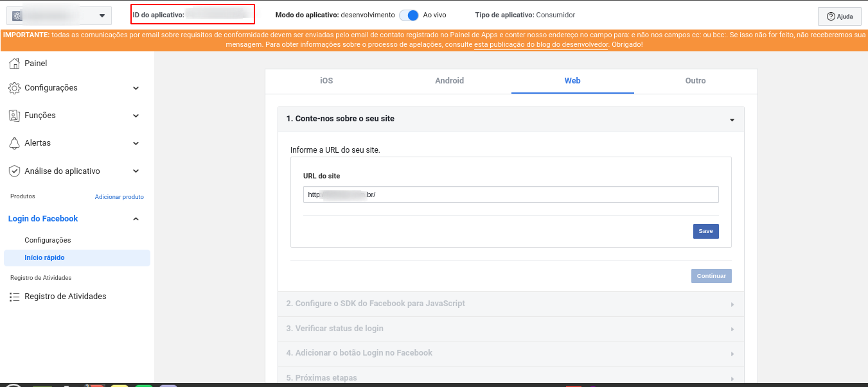Click the Continuar button

(711, 276)
